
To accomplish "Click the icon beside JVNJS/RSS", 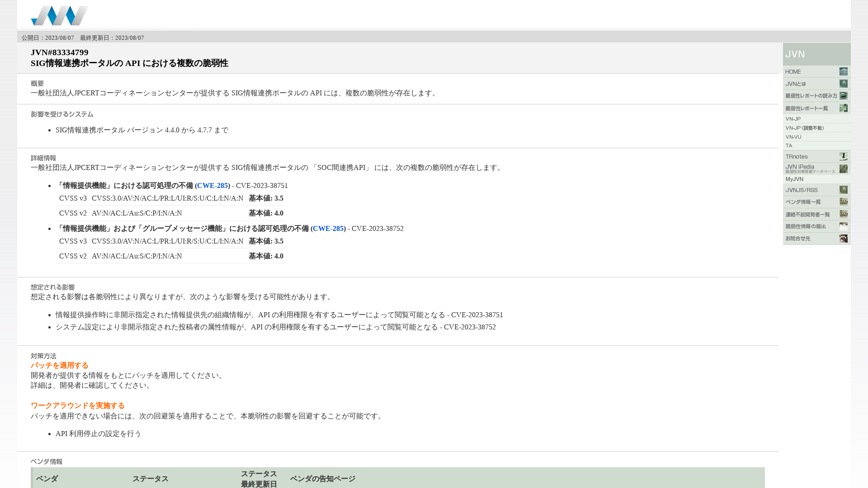I will 844,190.
